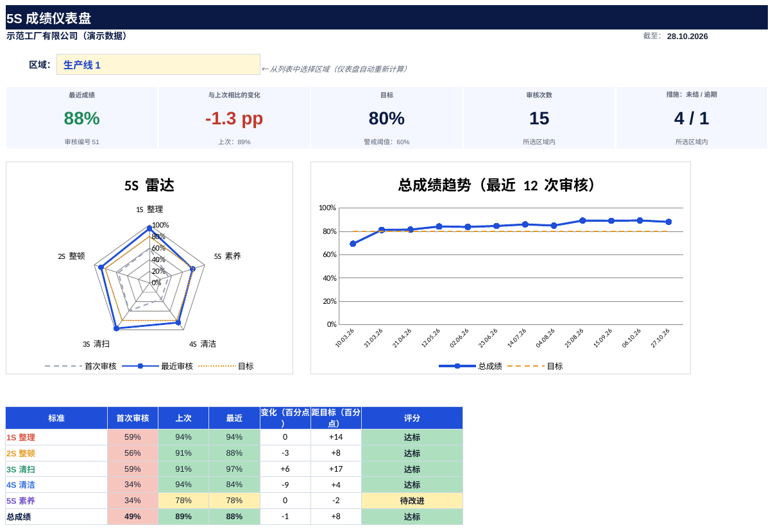Click the +14 cell in the 1S 整理 row
Screen dimensions: 773x532
(336, 437)
